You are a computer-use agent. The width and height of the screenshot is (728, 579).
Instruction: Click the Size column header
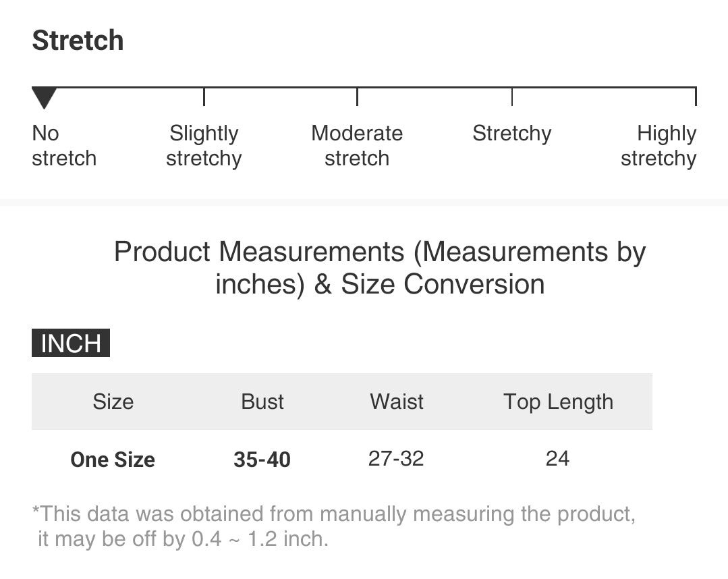tap(113, 402)
